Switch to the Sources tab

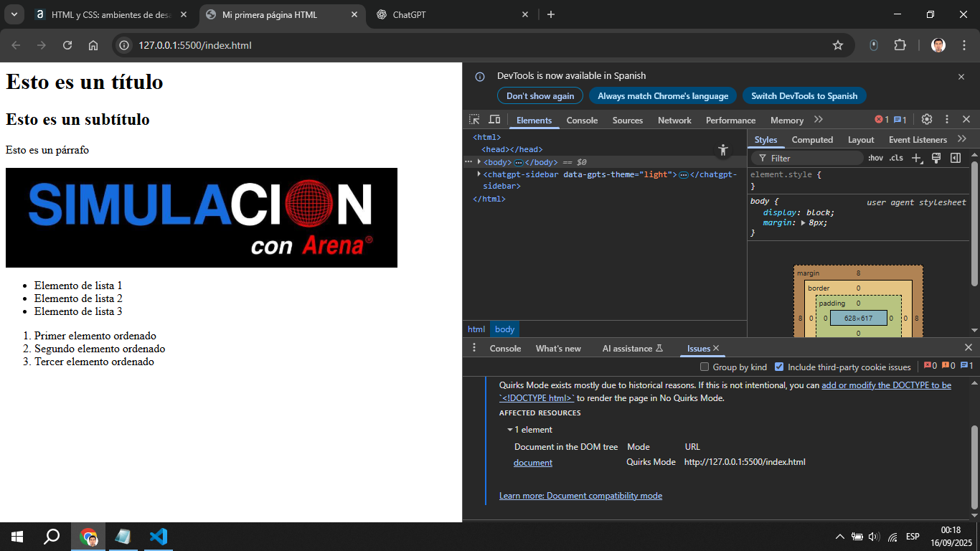click(x=628, y=120)
